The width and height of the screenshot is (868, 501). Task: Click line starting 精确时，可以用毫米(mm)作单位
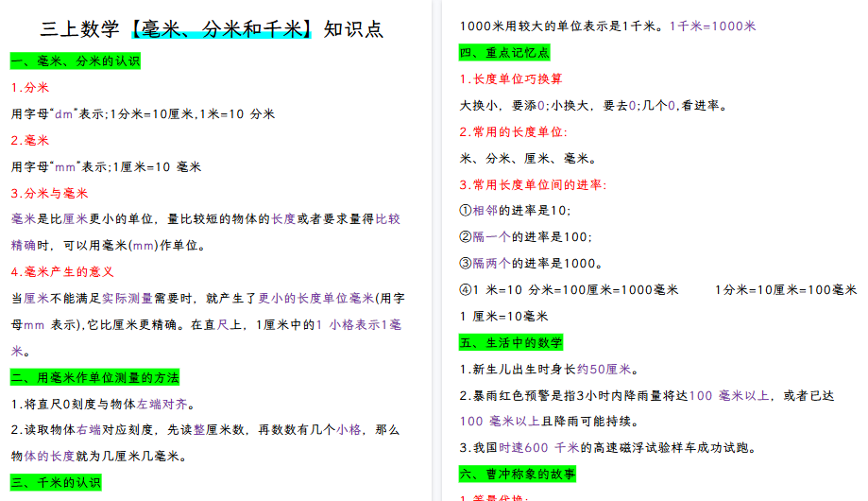(x=108, y=246)
